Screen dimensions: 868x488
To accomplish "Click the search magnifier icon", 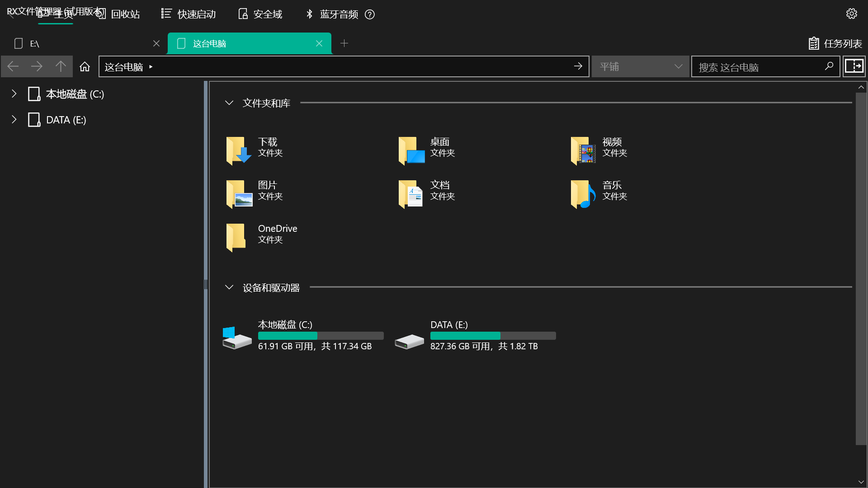I will 829,66.
